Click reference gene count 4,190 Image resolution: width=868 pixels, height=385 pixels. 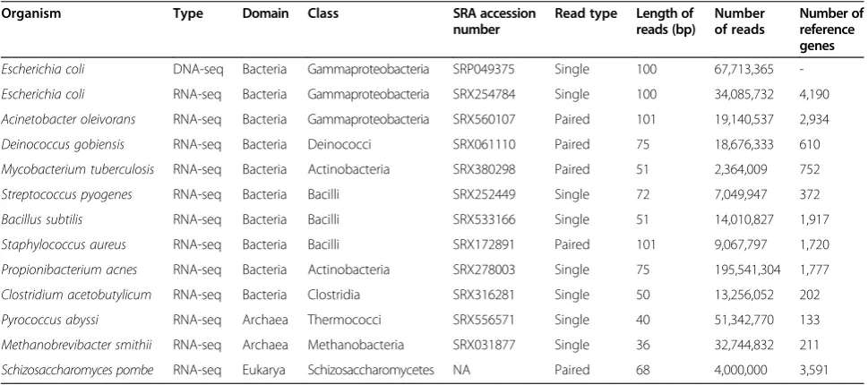813,95
